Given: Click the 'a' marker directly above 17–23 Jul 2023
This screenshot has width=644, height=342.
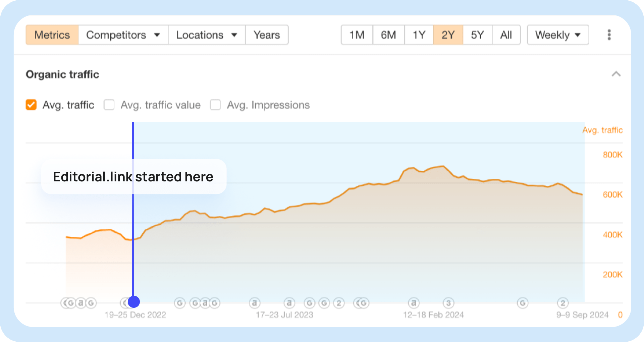Looking at the screenshot, I should 289,303.
